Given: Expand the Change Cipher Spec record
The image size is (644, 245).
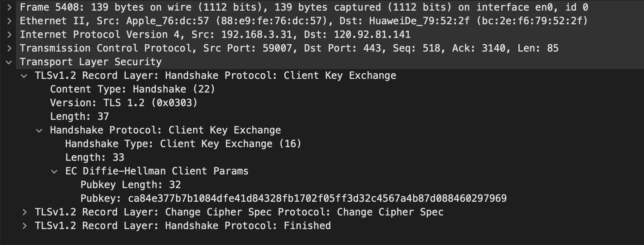Looking at the screenshot, I should click(x=24, y=212).
